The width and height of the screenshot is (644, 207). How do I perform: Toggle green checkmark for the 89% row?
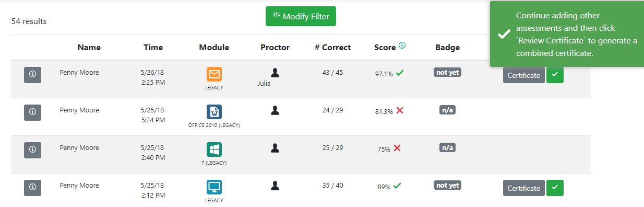click(x=555, y=188)
